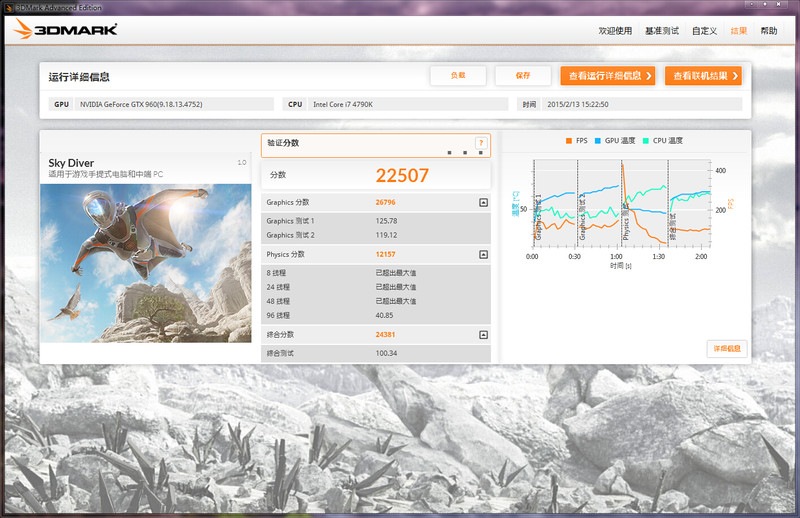The height and width of the screenshot is (518, 800).
Task: Click Physics score value 12157
Action: pyautogui.click(x=385, y=254)
